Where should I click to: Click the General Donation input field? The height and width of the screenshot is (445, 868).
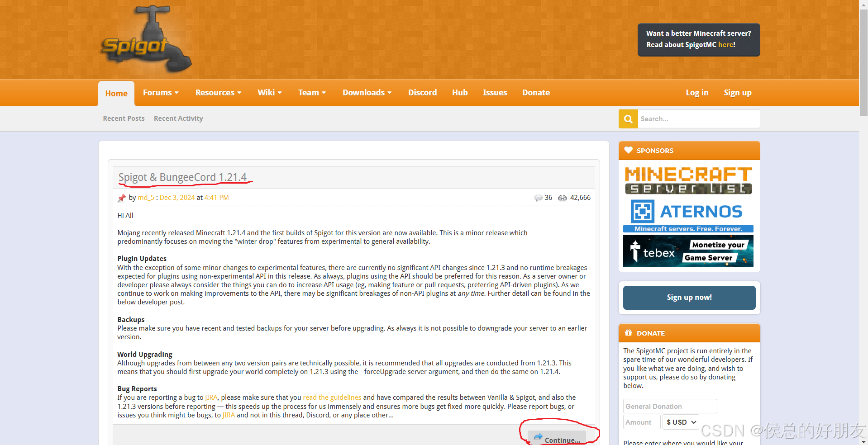(x=670, y=406)
